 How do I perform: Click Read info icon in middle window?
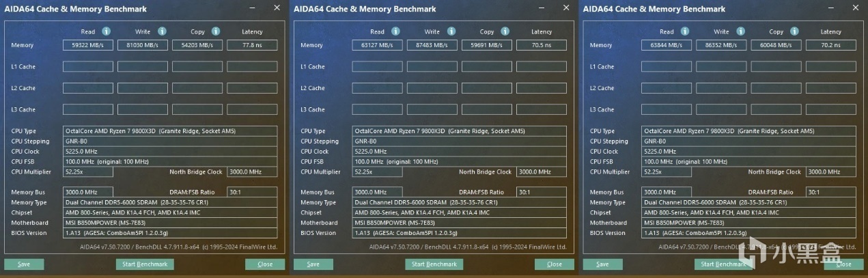[x=396, y=31]
